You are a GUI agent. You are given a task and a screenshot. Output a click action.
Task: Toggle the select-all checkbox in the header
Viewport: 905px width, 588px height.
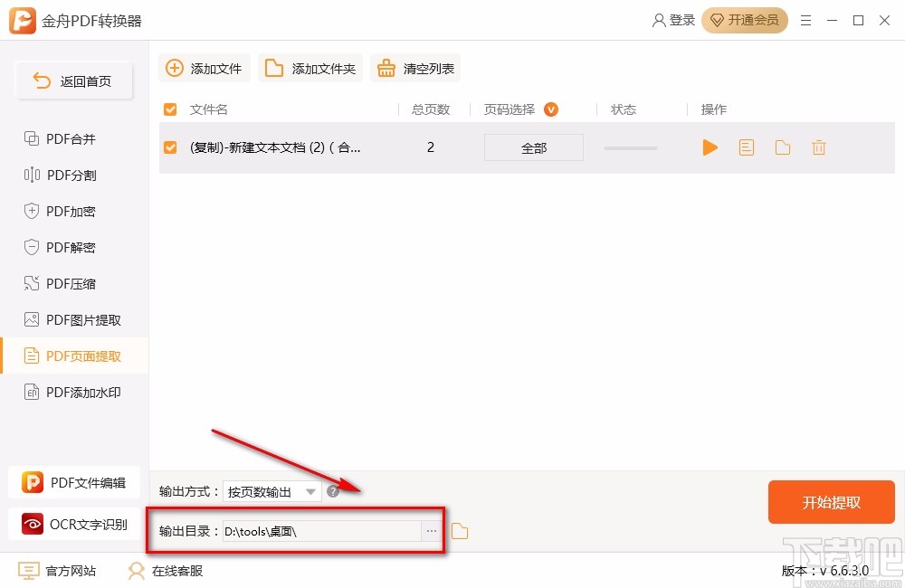coord(170,109)
